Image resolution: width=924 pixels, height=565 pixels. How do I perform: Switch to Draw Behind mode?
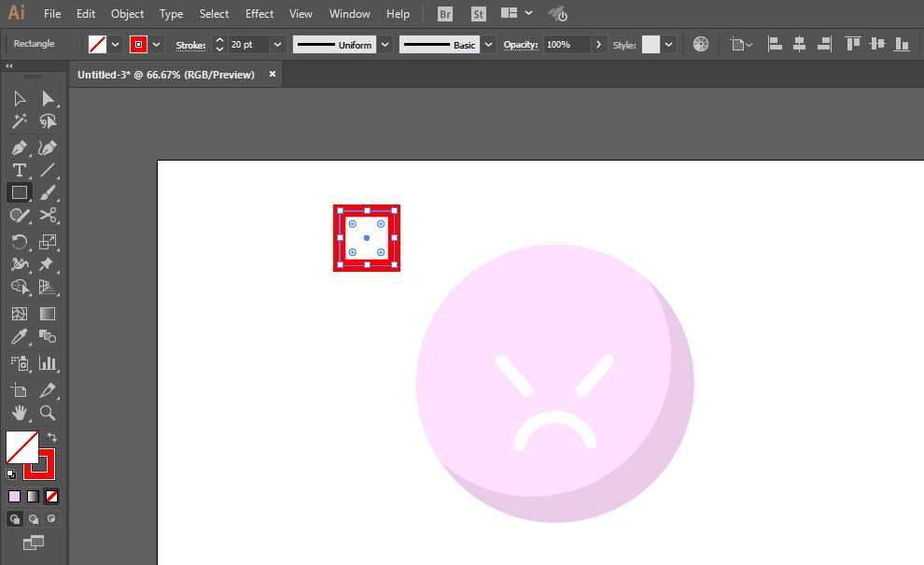tap(34, 519)
